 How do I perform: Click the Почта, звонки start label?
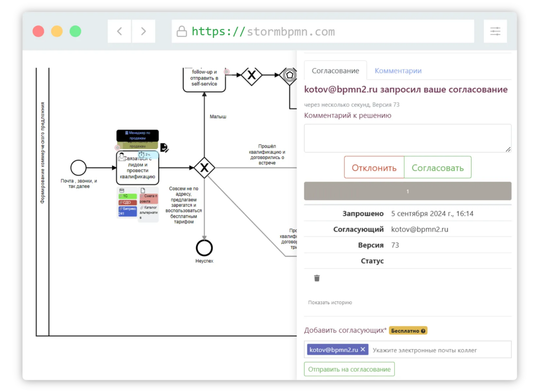[x=79, y=184]
